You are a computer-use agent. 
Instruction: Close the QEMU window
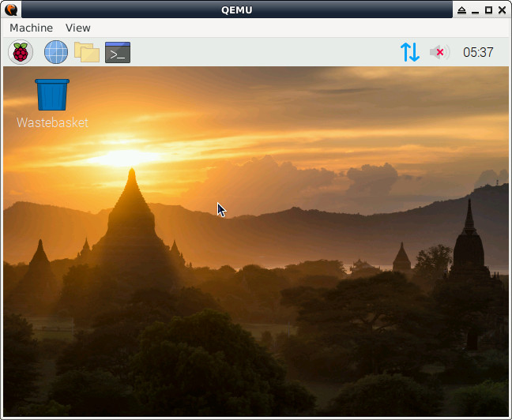point(503,10)
